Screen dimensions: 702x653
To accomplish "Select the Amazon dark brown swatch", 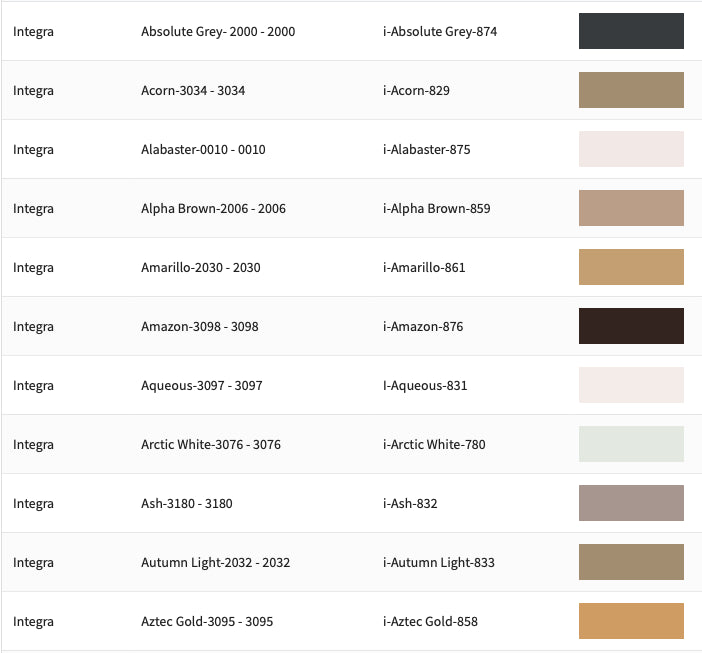I will tap(631, 326).
